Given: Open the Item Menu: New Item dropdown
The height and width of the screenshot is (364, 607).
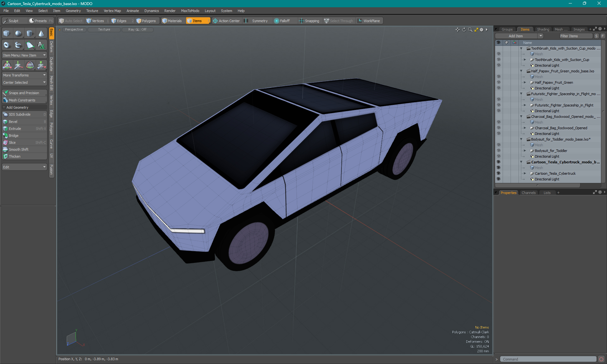Looking at the screenshot, I should pos(24,55).
